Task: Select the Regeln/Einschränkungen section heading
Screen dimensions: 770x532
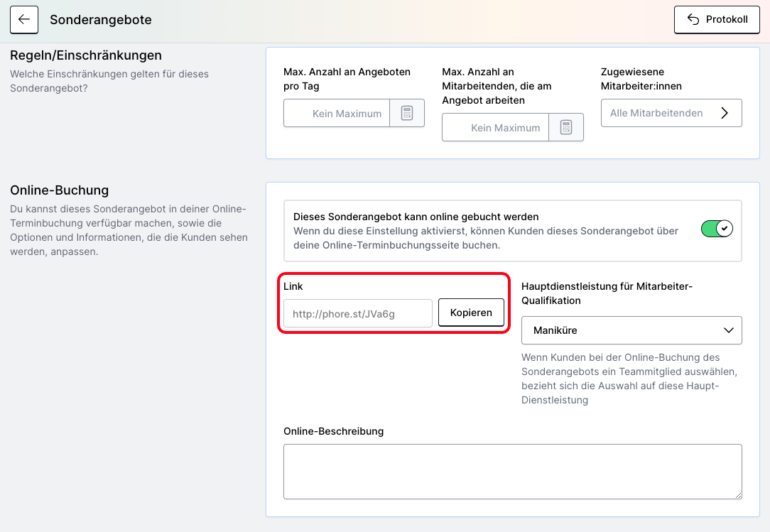Action: (x=86, y=55)
